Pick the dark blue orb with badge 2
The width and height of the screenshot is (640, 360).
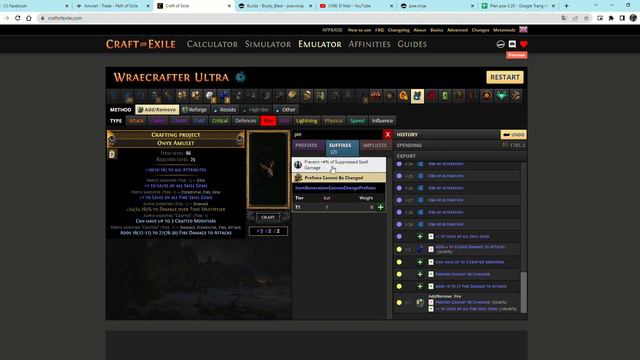click(x=224, y=96)
